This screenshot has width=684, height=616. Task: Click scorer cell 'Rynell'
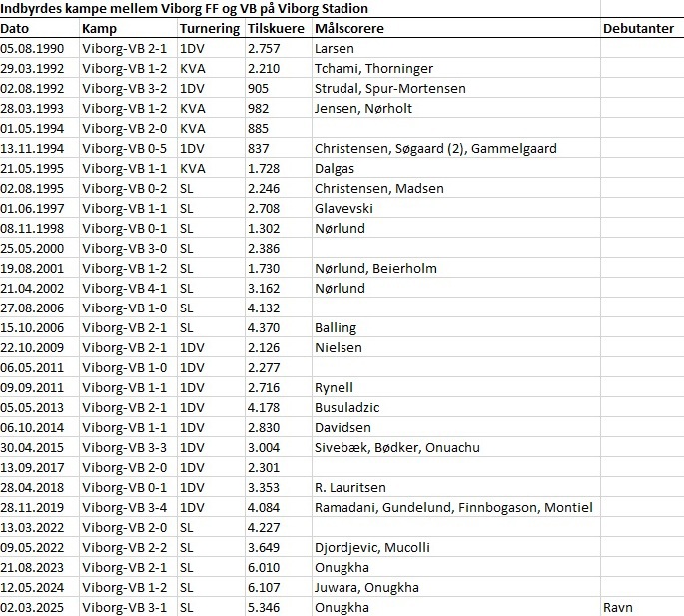point(334,387)
